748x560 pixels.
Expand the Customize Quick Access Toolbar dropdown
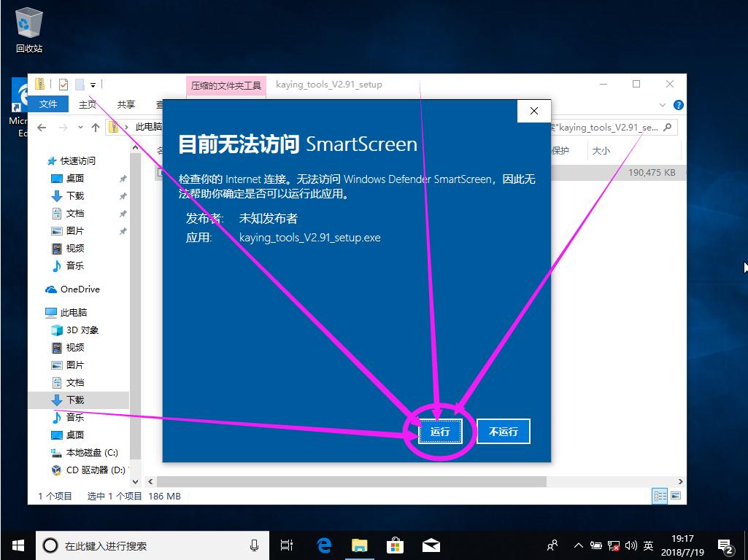point(93,84)
